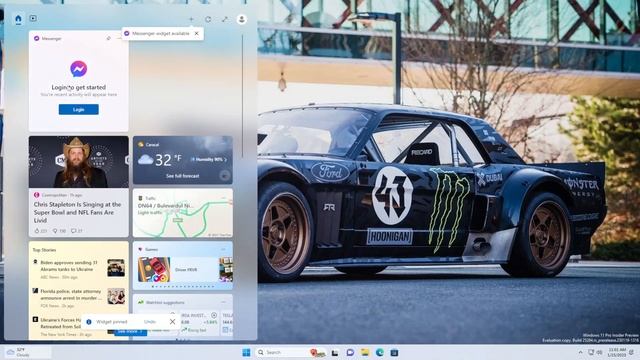Dismiss the Messenger widget available notification
Image resolution: width=640 pixels, height=360 pixels.
(196, 33)
